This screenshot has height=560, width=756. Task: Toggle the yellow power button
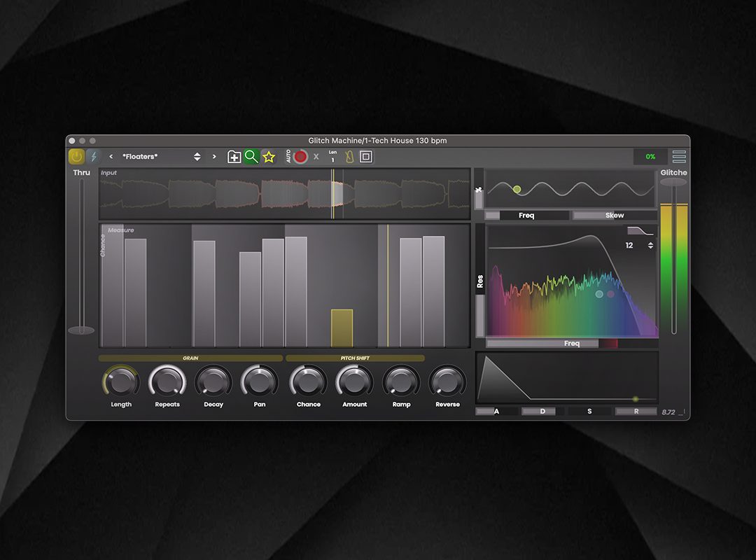[x=76, y=156]
